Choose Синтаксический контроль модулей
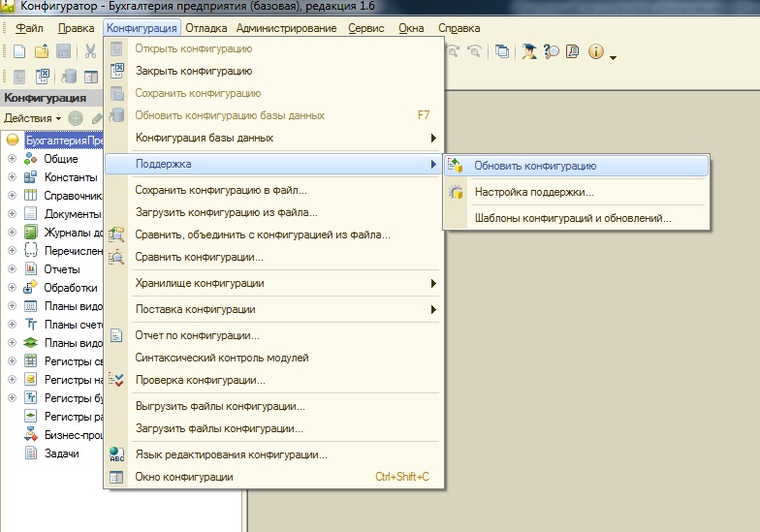This screenshot has width=760, height=532. tap(273, 358)
